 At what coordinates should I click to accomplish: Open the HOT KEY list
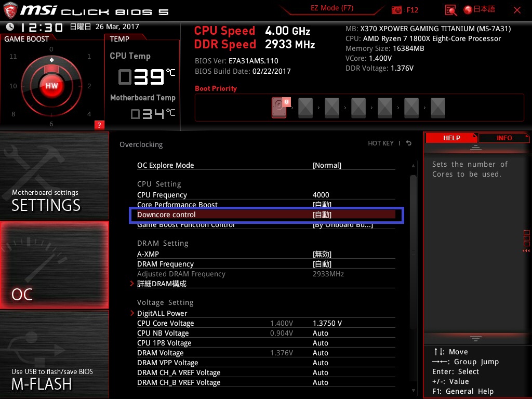click(x=381, y=143)
